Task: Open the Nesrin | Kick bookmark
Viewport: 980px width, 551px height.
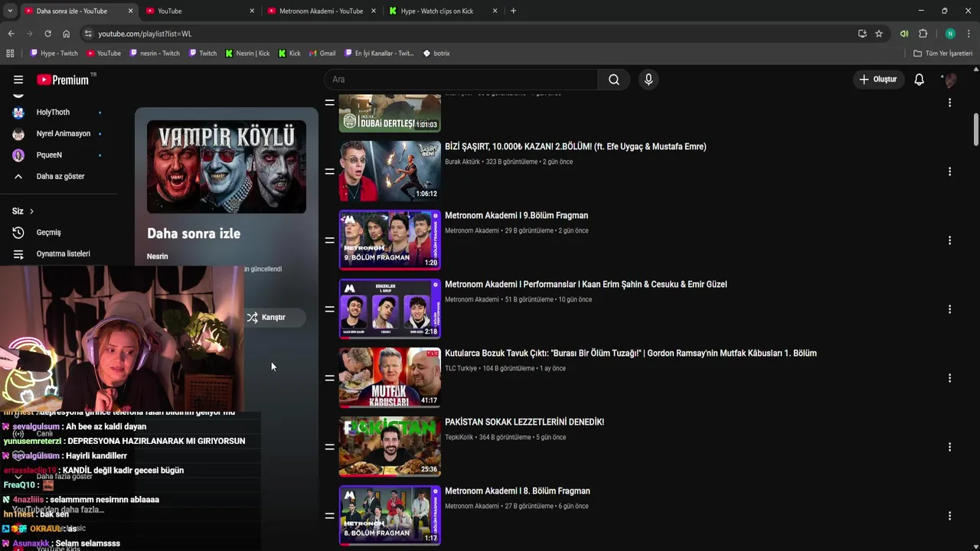Action: point(247,54)
